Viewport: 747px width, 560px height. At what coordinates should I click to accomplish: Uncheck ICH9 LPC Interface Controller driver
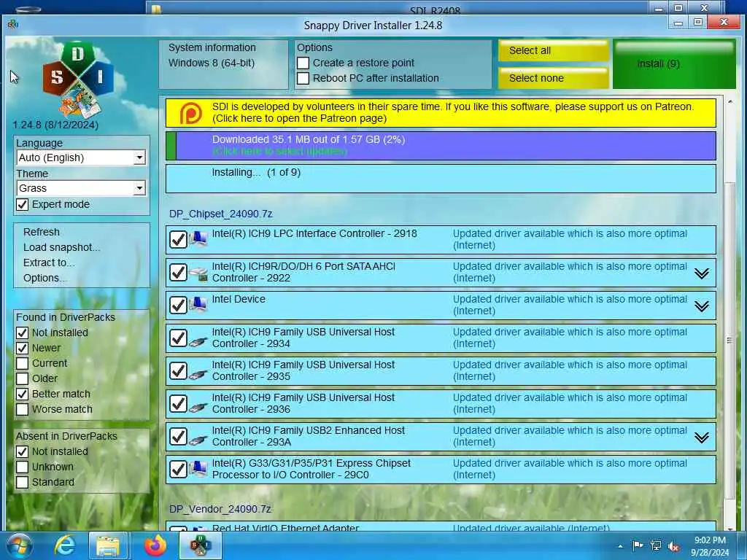click(178, 239)
